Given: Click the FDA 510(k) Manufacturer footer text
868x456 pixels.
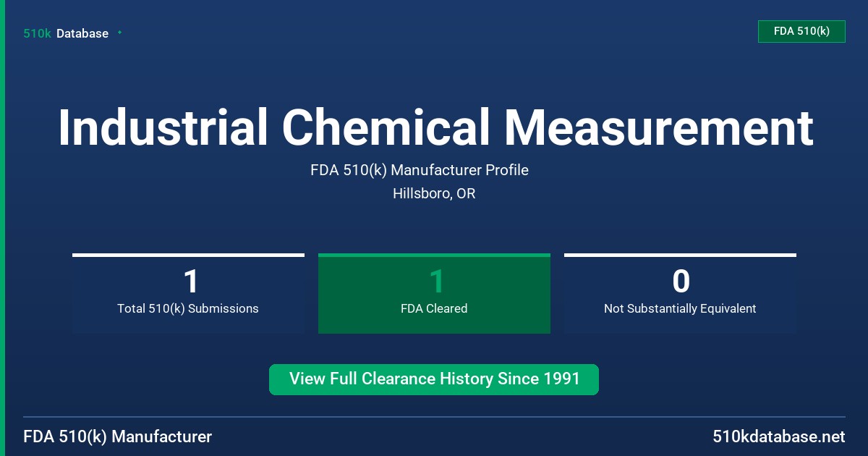Looking at the screenshot, I should click(x=118, y=436).
